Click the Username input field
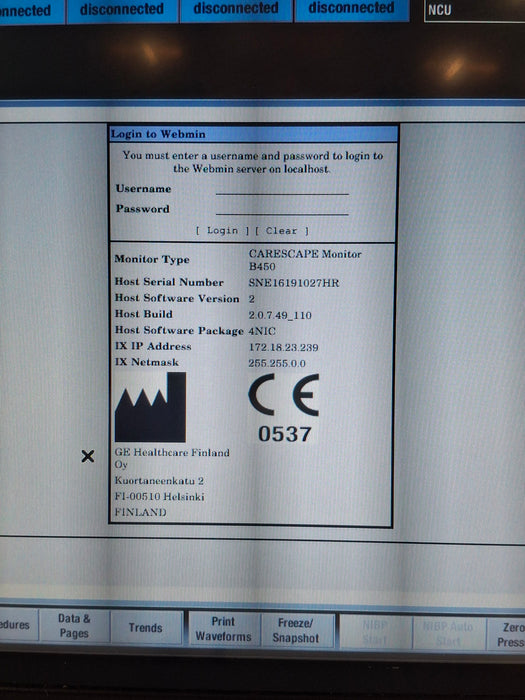Image resolution: width=525 pixels, height=700 pixels. pos(282,189)
